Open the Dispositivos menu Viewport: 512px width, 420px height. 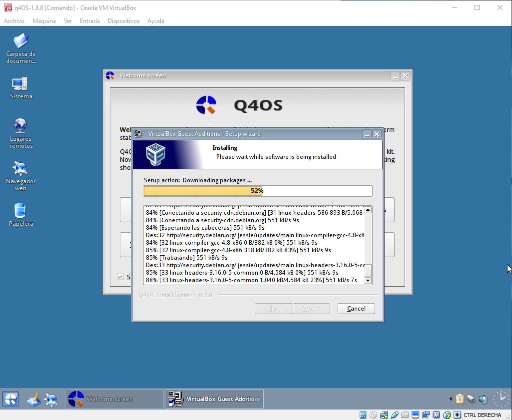point(123,21)
